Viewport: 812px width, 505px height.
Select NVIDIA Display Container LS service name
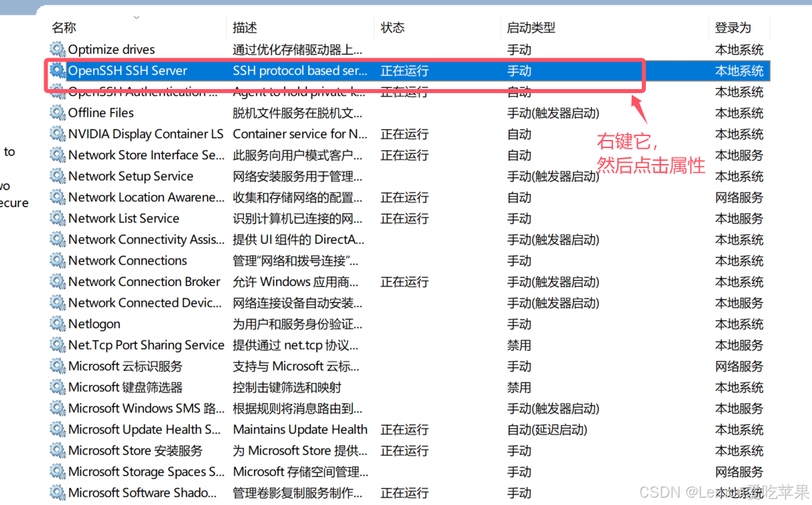point(146,134)
